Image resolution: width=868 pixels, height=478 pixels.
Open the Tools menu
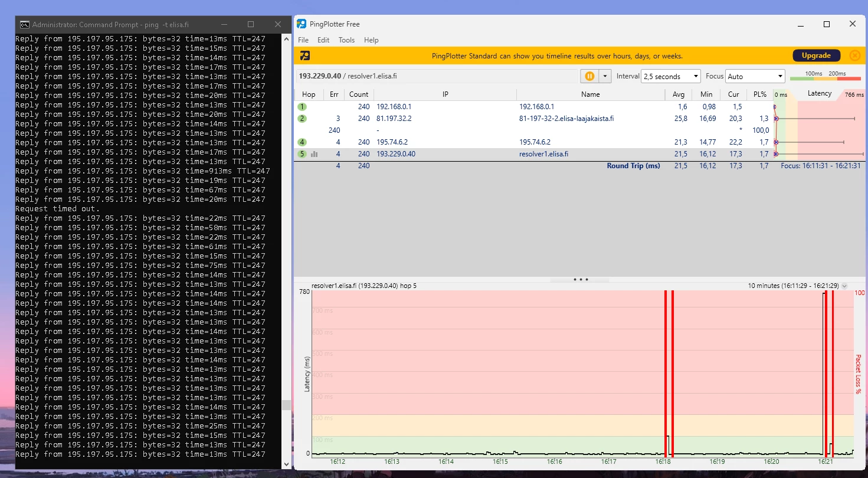(346, 40)
